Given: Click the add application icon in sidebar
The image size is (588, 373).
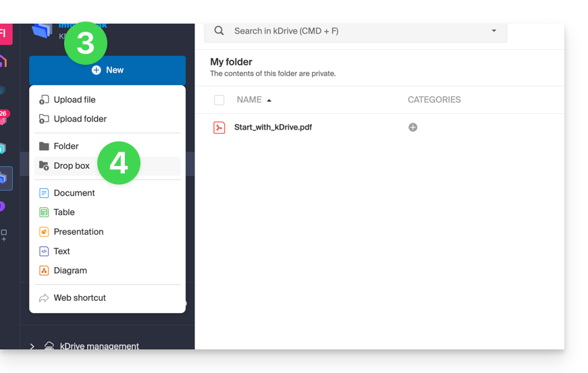Looking at the screenshot, I should (x=4, y=235).
